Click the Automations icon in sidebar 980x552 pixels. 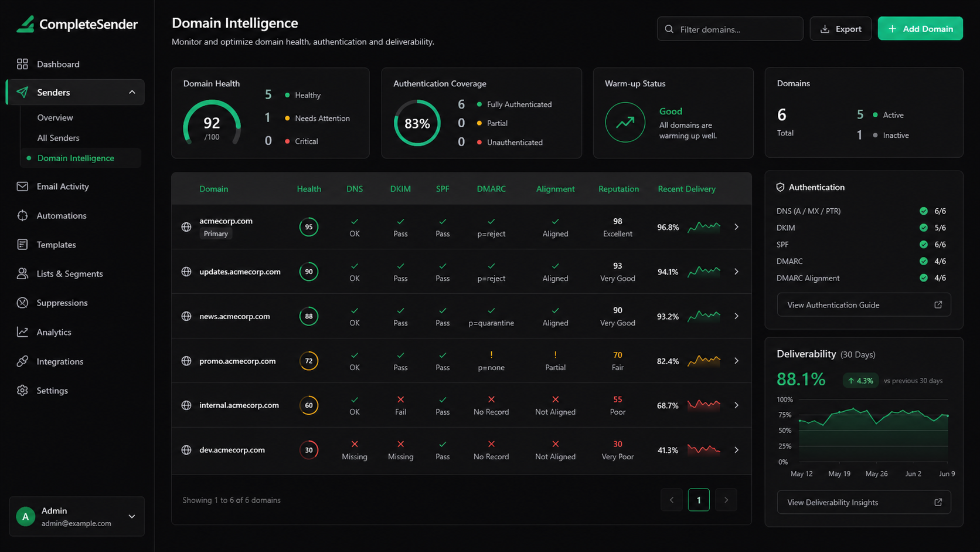tap(22, 215)
